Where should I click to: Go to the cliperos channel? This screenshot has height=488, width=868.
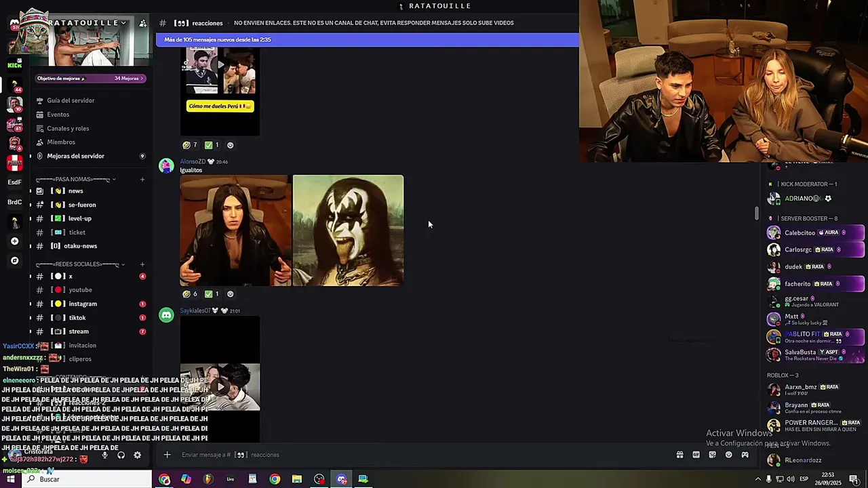(x=80, y=359)
